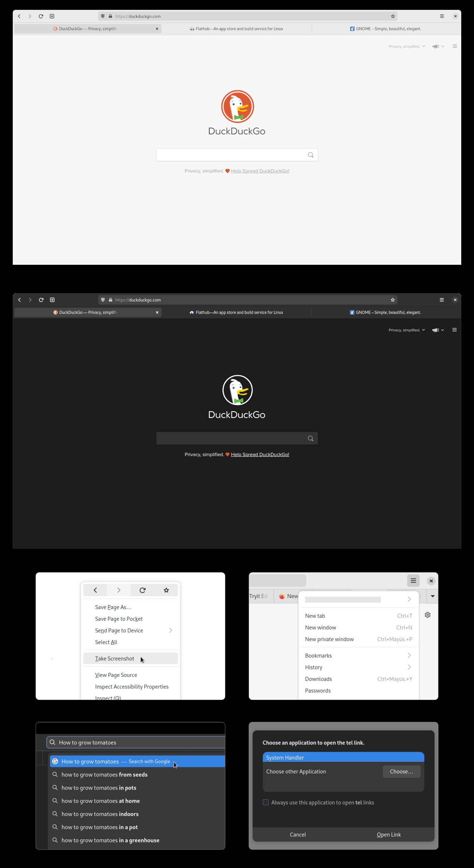Click the chevron on the menu's top account row
Viewport: 474px width, 868px height.
[x=409, y=599]
